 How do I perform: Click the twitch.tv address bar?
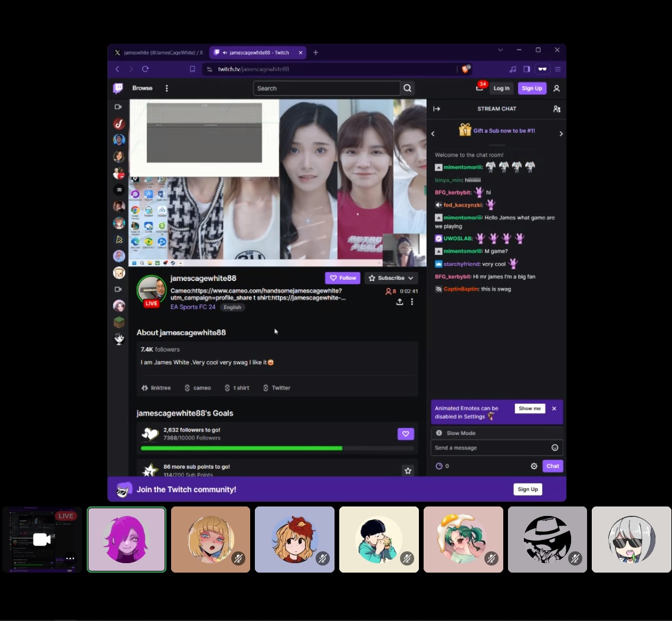(330, 69)
